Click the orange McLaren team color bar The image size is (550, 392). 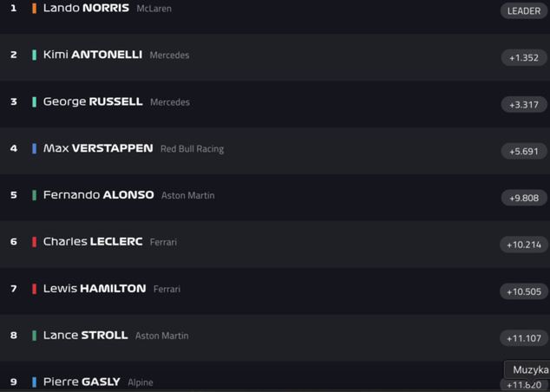[34, 9]
